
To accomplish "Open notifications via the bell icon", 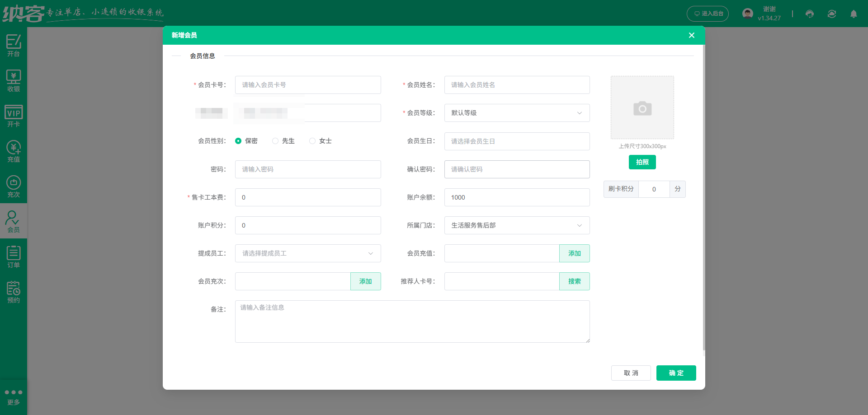I will [854, 14].
